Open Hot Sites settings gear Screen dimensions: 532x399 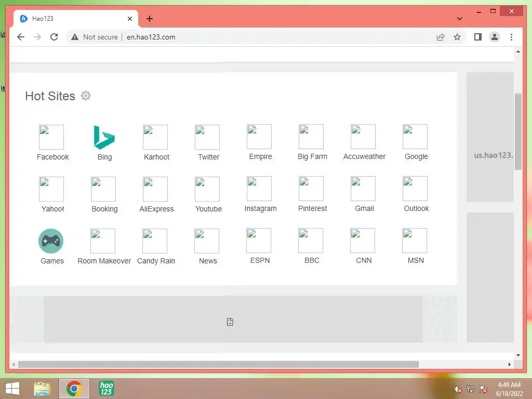click(86, 96)
